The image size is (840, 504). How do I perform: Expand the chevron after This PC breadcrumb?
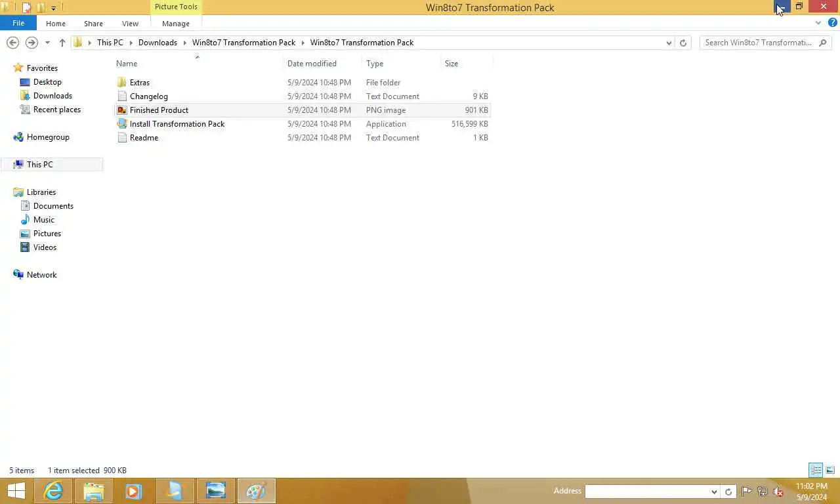coord(131,43)
